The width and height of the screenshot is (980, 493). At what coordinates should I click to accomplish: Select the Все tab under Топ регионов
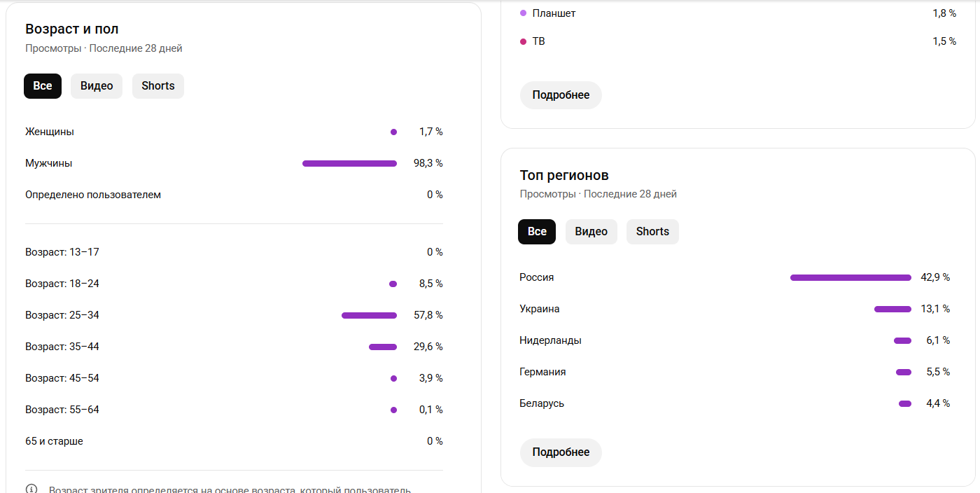pos(537,232)
